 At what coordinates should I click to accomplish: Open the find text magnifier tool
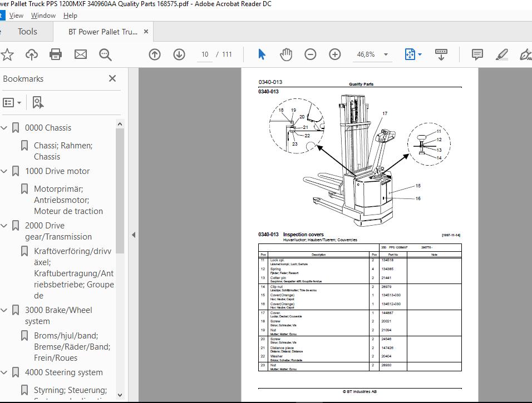pos(105,54)
